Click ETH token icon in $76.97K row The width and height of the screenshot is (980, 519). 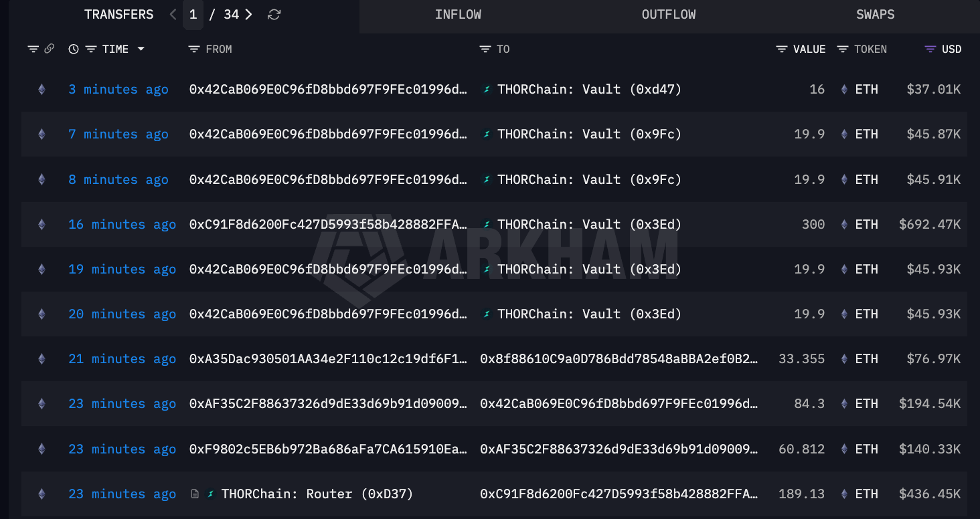[x=843, y=359]
